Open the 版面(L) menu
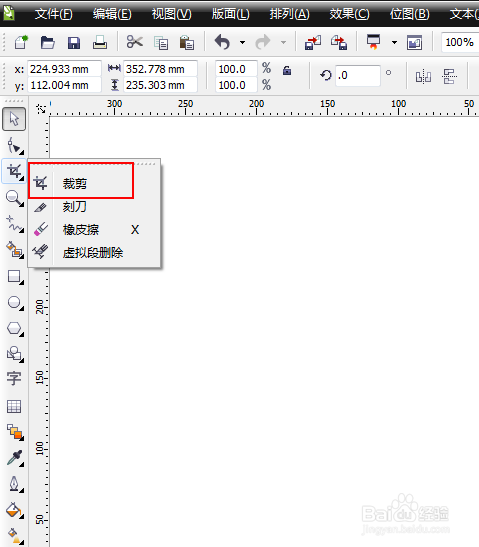 click(230, 14)
